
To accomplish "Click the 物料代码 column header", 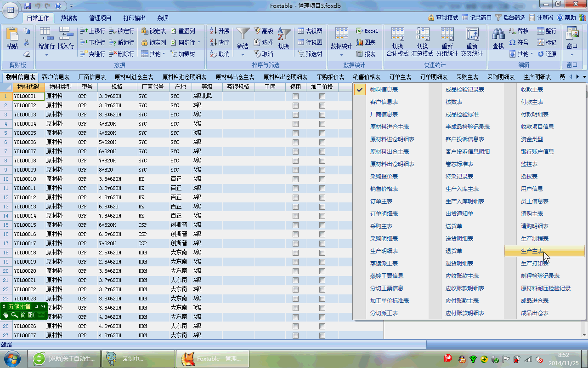I will pyautogui.click(x=28, y=86).
